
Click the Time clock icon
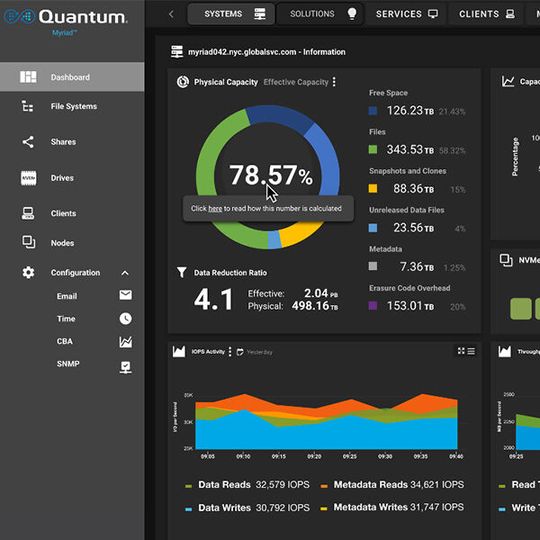126,319
